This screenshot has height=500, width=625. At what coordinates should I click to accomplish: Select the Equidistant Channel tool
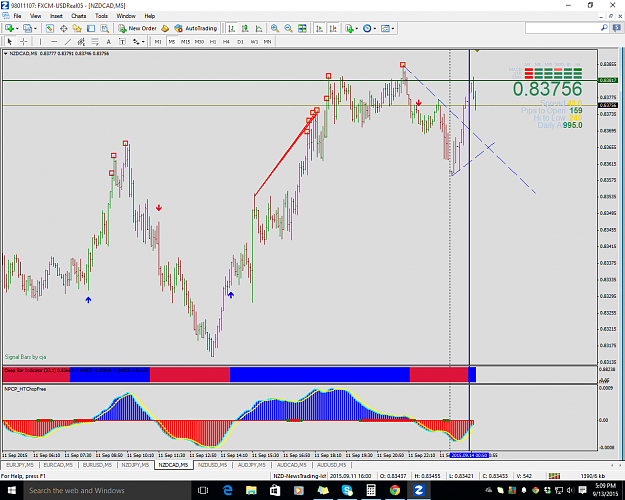[81, 41]
